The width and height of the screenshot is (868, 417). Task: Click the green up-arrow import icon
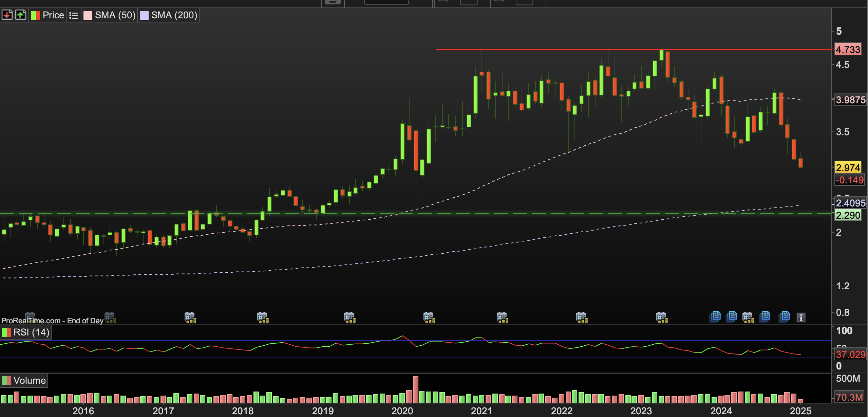point(21,15)
